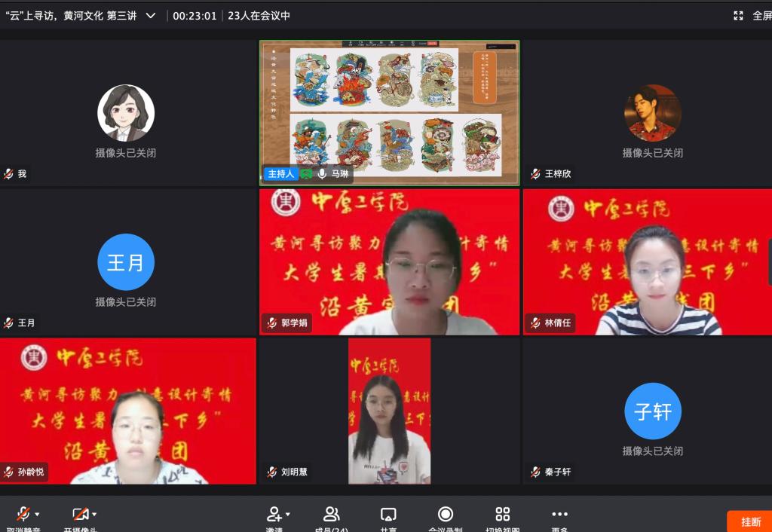The height and width of the screenshot is (532, 772).
Task: Open the microphone options arrow
Action: (x=38, y=515)
